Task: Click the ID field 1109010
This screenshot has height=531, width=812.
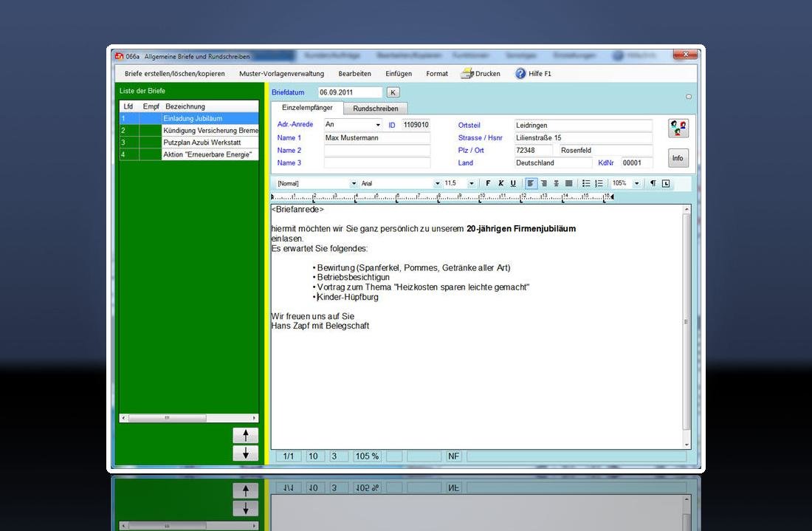Action: click(x=416, y=125)
